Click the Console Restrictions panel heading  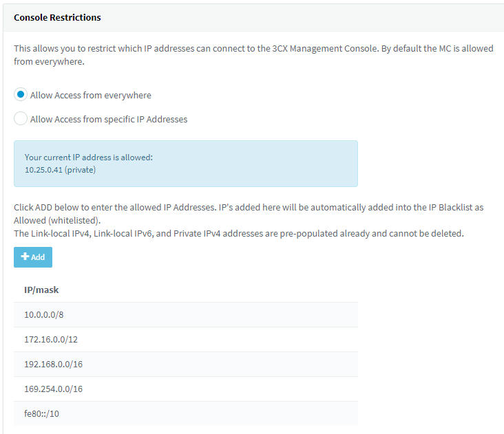pos(57,17)
